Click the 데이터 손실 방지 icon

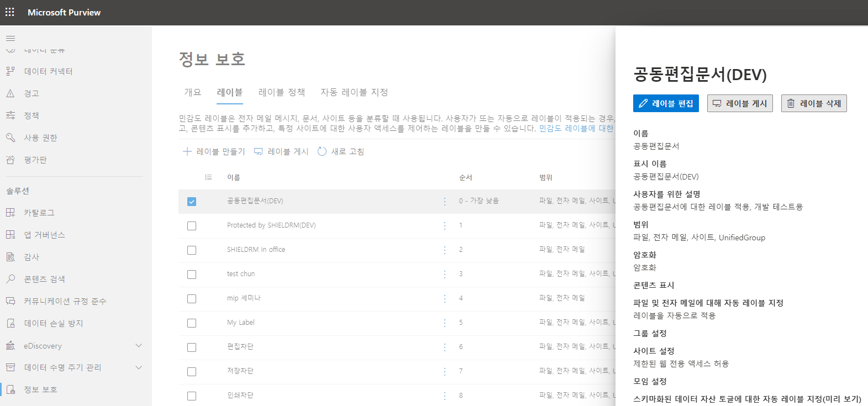(10, 323)
